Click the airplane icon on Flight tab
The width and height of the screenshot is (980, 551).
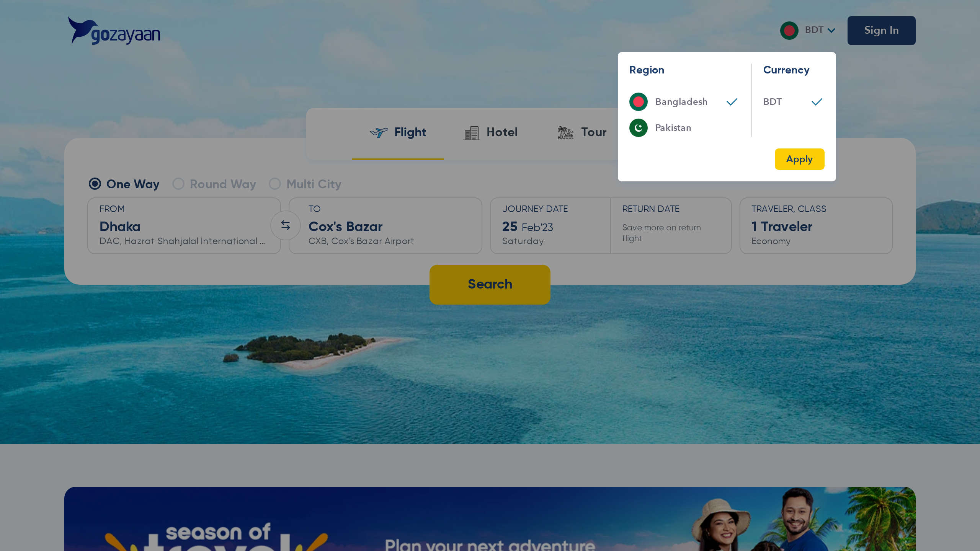coord(379,132)
